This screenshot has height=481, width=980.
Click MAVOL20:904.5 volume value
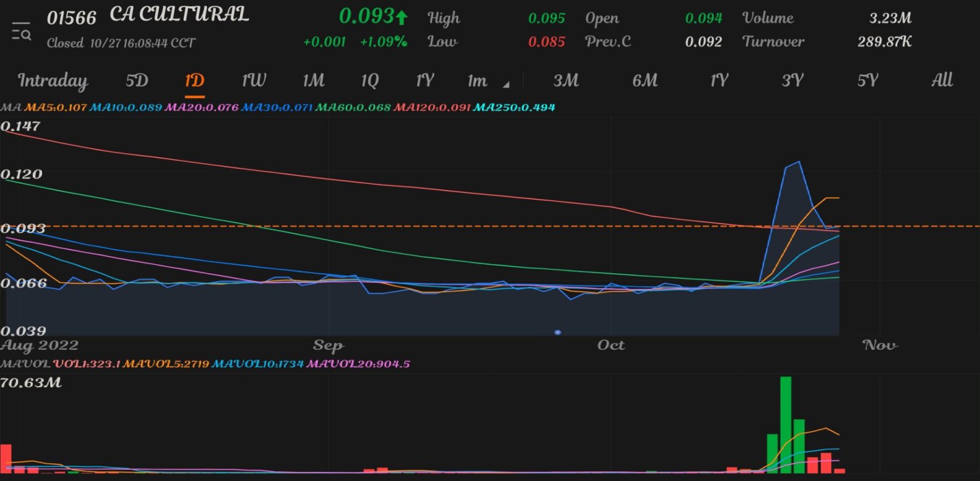pos(358,364)
